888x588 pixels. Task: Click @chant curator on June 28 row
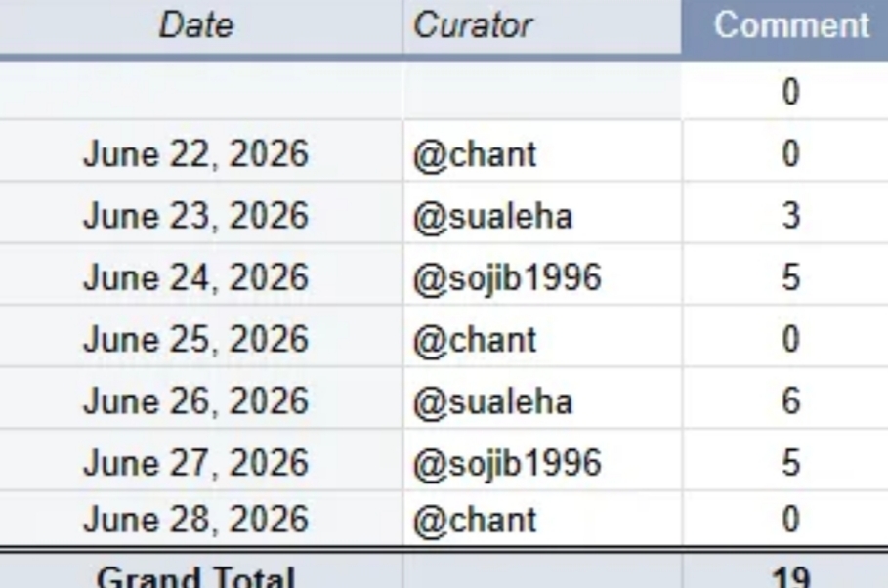(x=475, y=520)
